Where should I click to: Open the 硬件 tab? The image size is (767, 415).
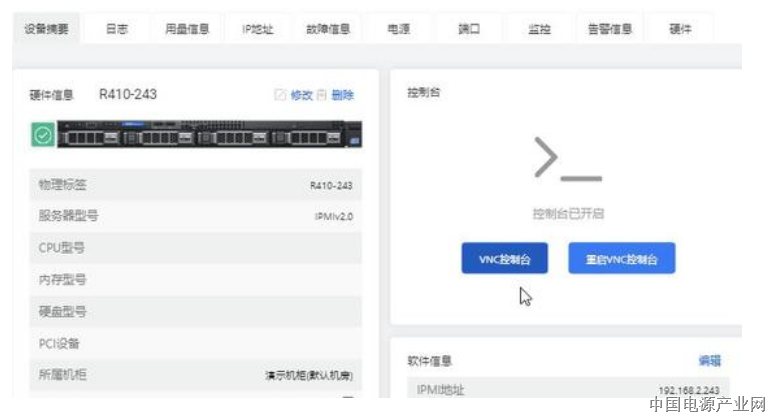(680, 29)
